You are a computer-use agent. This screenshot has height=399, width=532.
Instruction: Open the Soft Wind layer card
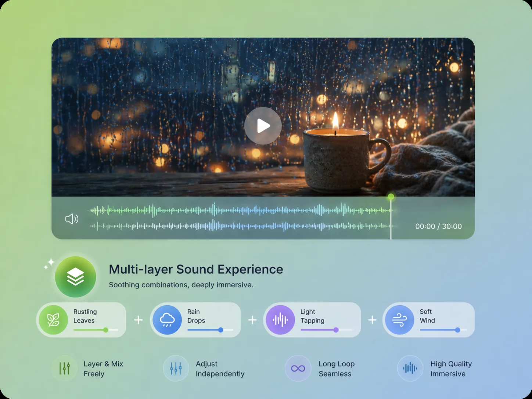point(428,319)
